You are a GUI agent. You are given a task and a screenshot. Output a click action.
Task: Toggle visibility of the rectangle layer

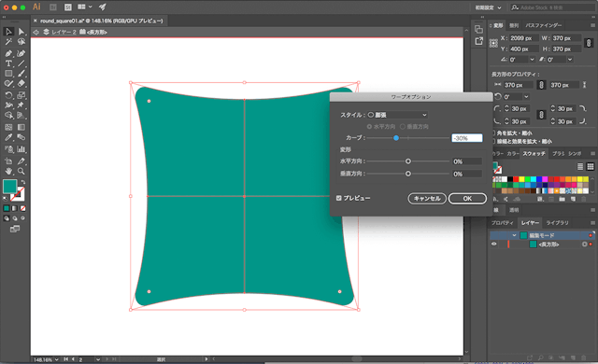click(x=494, y=244)
